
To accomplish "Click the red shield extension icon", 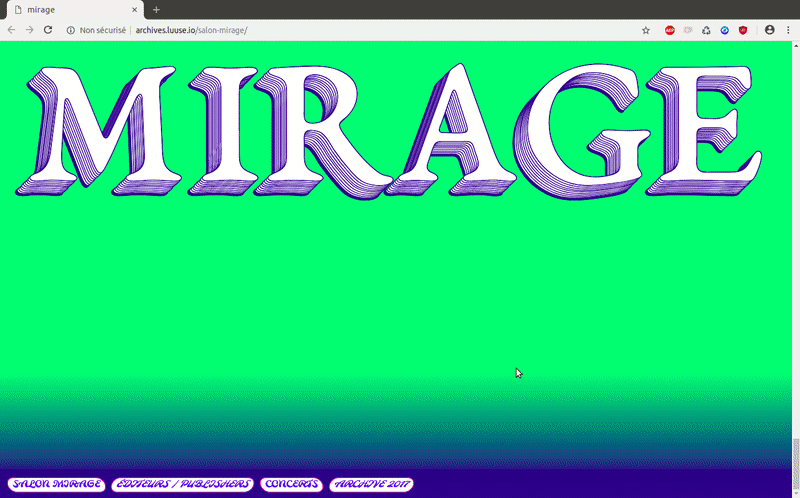I will (742, 30).
